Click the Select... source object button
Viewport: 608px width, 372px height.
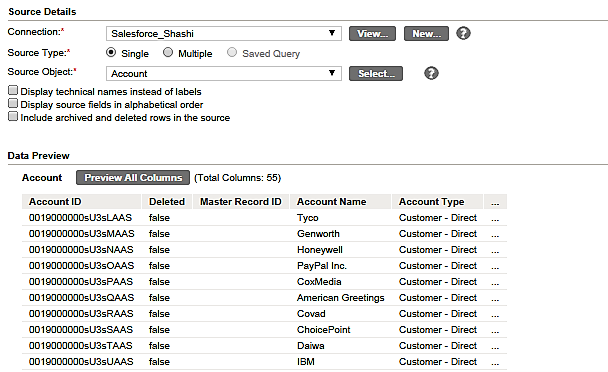pyautogui.click(x=376, y=74)
